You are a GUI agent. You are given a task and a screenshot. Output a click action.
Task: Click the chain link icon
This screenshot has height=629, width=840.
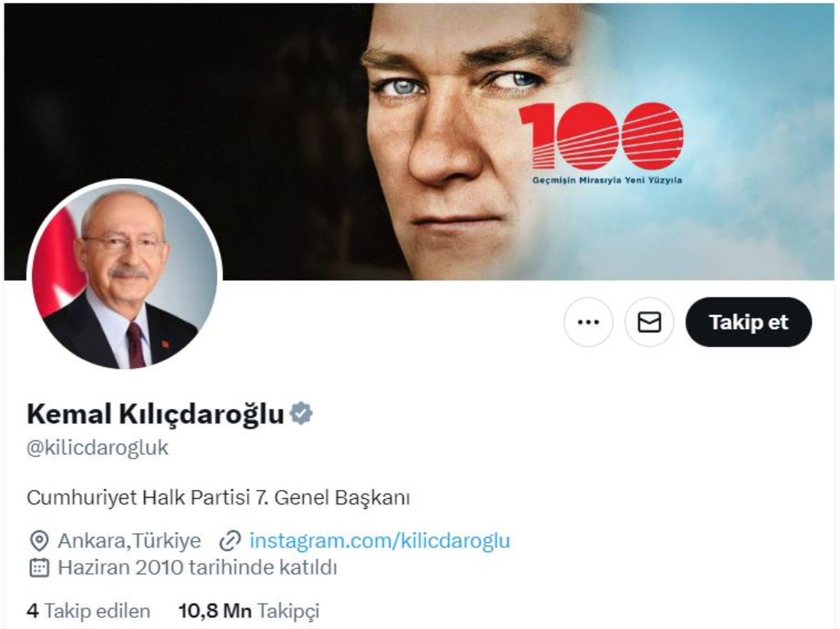[x=230, y=541]
